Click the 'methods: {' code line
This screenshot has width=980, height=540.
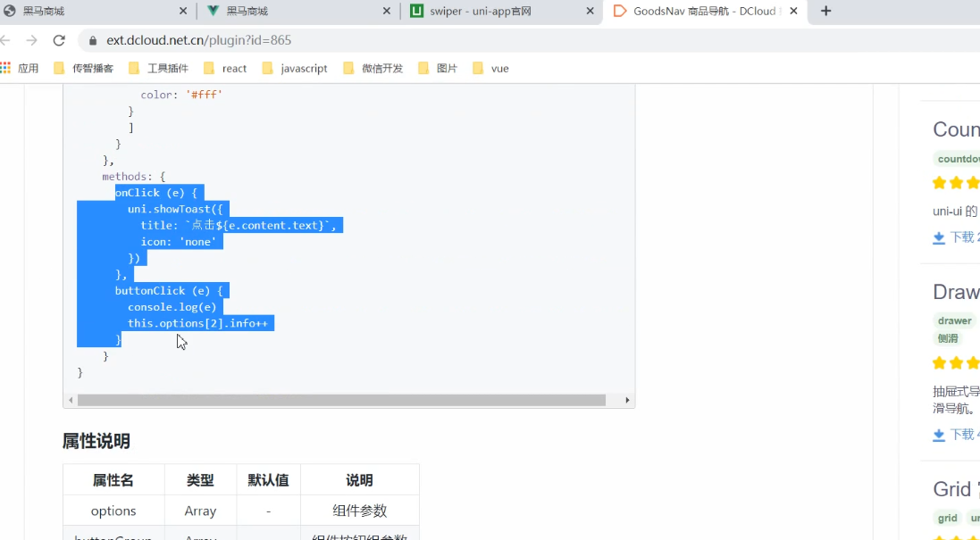coord(134,177)
